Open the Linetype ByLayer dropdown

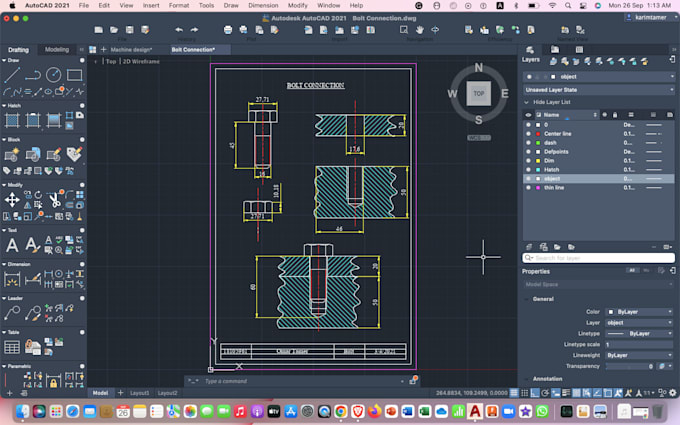click(639, 333)
